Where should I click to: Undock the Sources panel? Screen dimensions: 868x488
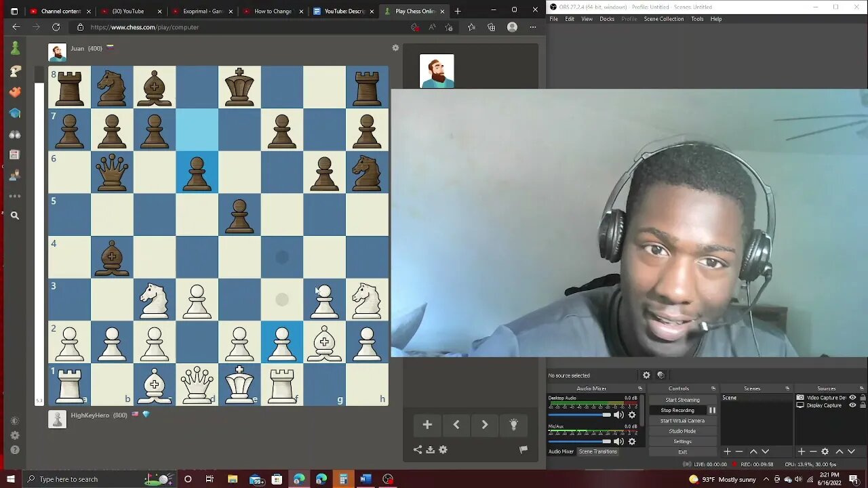click(862, 388)
